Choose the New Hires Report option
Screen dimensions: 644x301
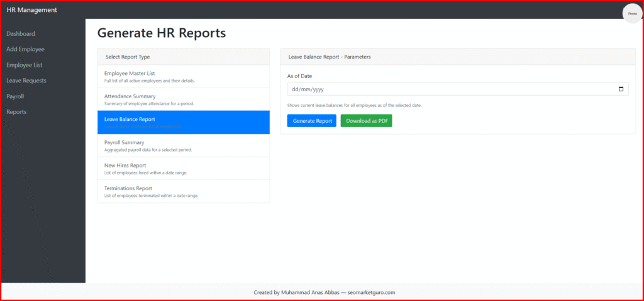[x=183, y=168]
